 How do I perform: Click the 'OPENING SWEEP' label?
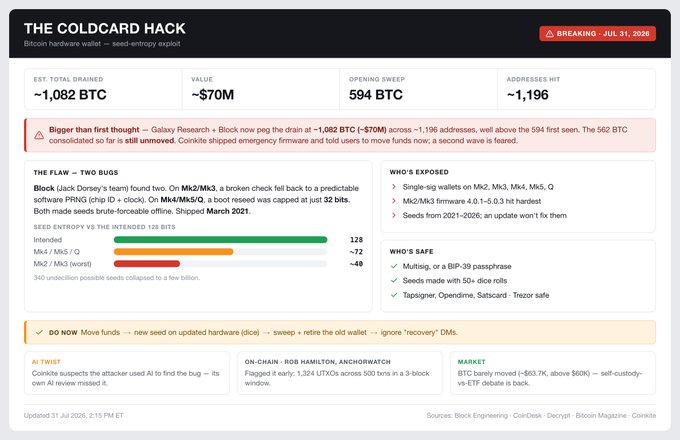377,79
